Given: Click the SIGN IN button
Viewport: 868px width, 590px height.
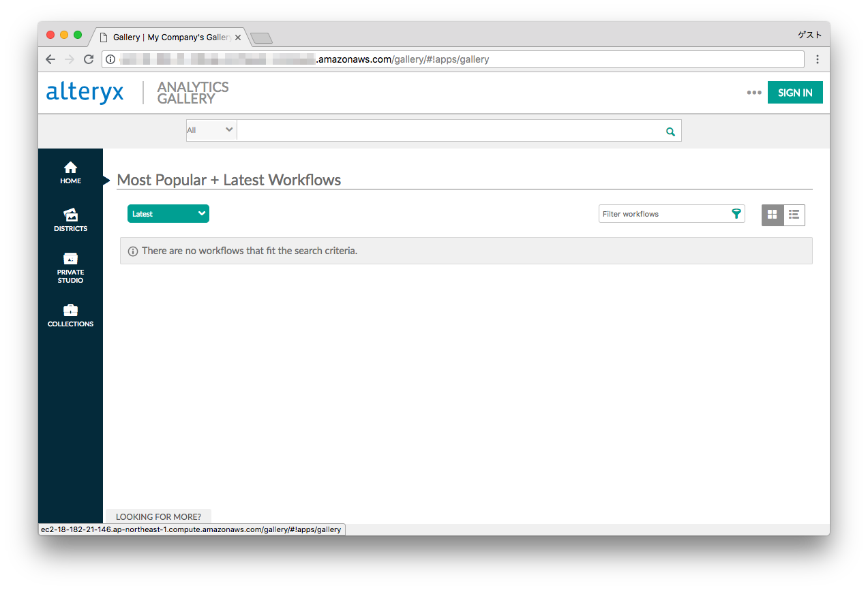Looking at the screenshot, I should click(x=795, y=92).
